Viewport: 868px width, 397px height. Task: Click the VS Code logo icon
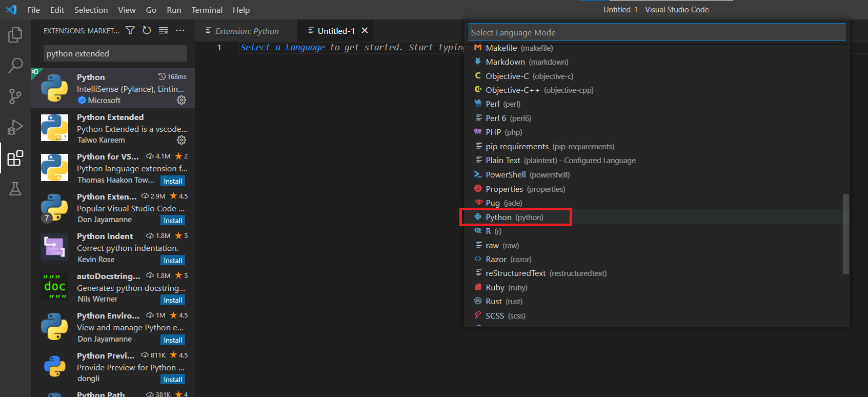point(11,10)
